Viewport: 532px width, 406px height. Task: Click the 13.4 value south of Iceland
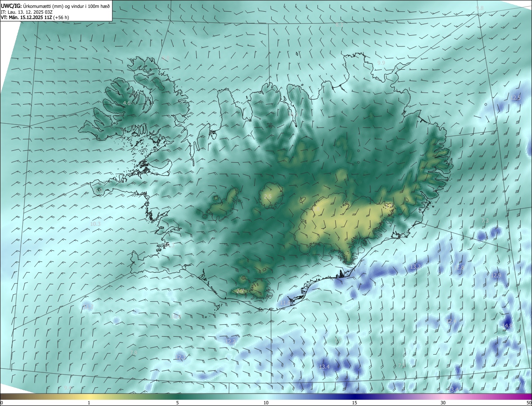coord(324,367)
